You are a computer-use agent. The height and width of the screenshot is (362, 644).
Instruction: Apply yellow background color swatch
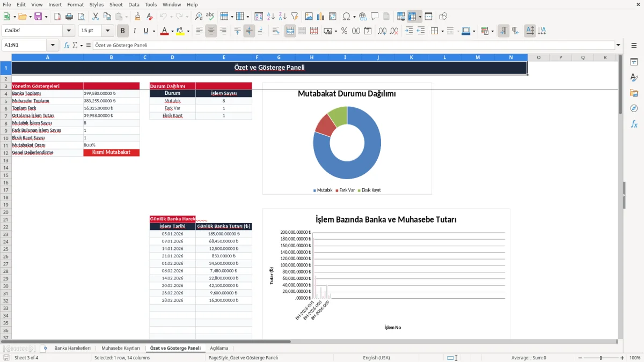pyautogui.click(x=180, y=31)
